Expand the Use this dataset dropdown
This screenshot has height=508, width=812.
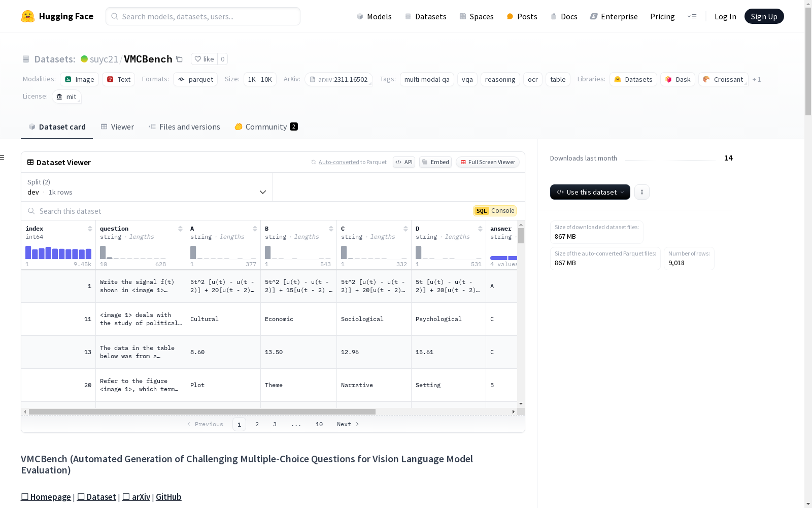tap(590, 192)
